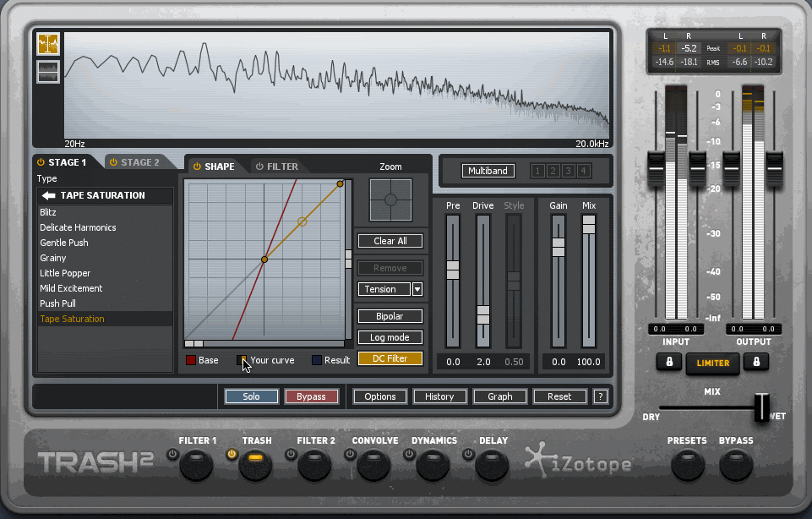
Task: Open the Presets knob
Action: tap(688, 465)
